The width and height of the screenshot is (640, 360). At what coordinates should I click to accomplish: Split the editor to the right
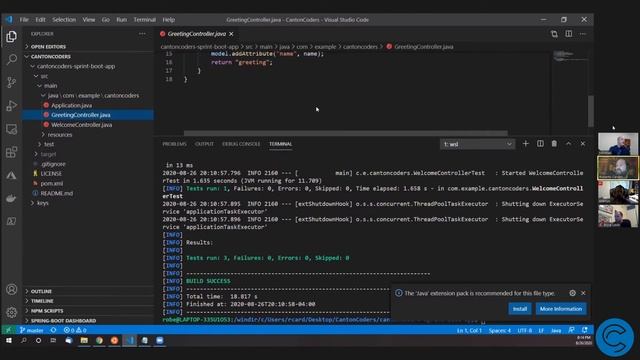click(569, 34)
